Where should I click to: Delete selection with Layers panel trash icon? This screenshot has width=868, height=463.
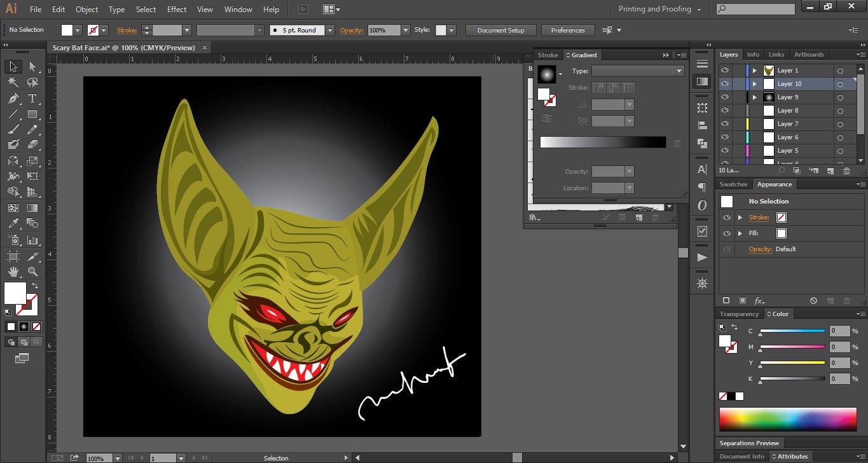[x=846, y=170]
